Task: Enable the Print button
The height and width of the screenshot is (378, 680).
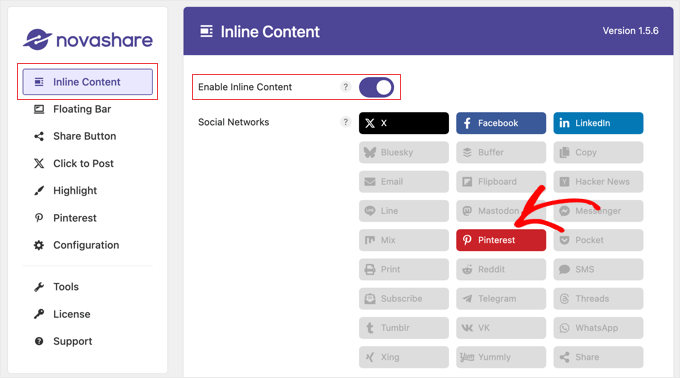Action: click(x=404, y=270)
